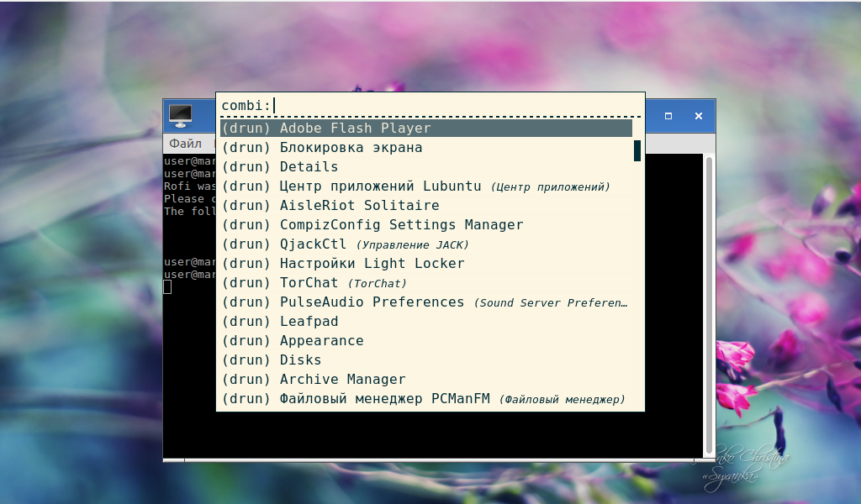Select the Disks entry

(x=426, y=360)
